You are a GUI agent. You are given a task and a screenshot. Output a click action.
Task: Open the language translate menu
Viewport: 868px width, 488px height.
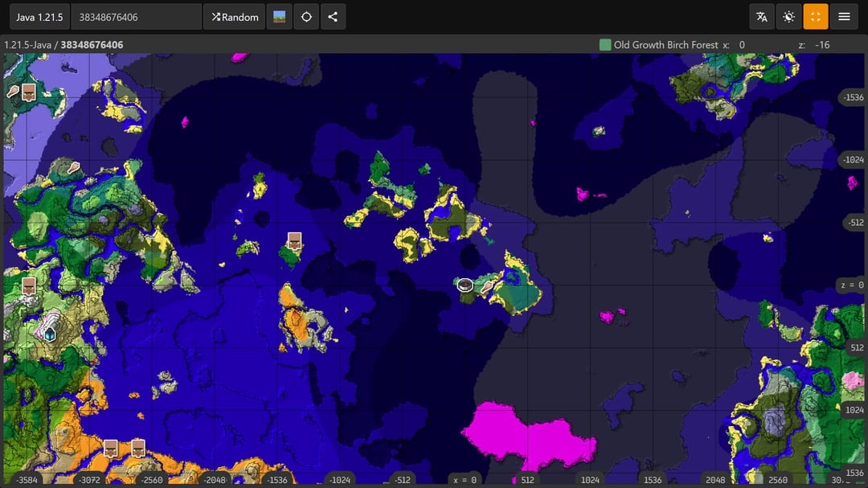762,17
